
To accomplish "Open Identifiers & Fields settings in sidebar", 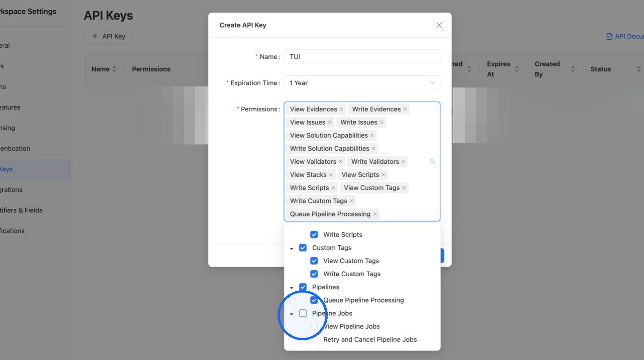I will (x=21, y=210).
